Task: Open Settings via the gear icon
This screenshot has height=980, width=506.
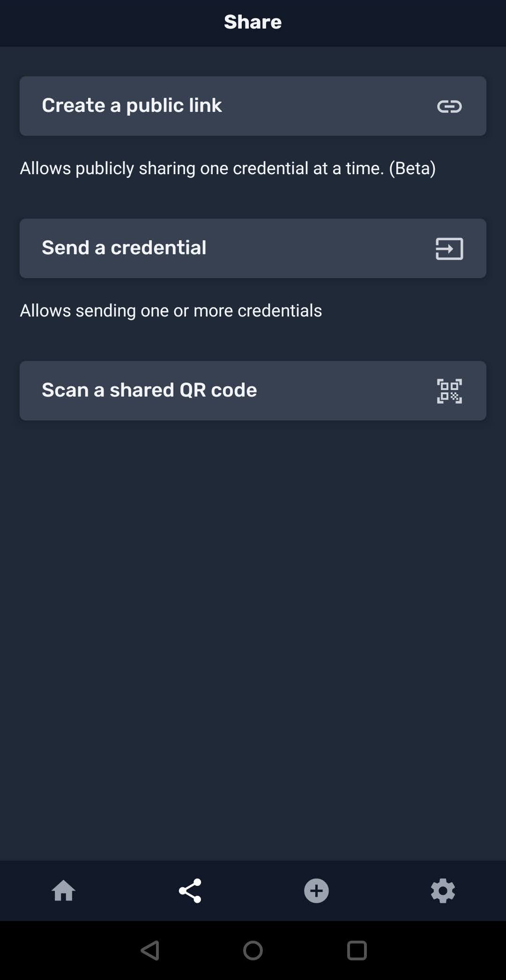Action: coord(443,891)
